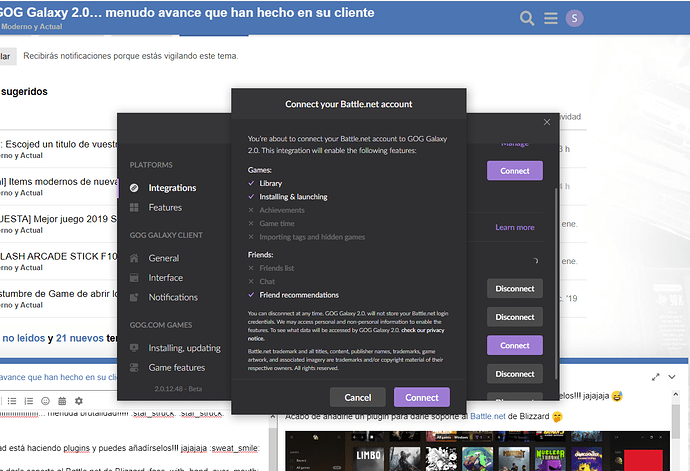Open the hamburger menu in forum header
Screen dimensions: 690x471
(551, 18)
